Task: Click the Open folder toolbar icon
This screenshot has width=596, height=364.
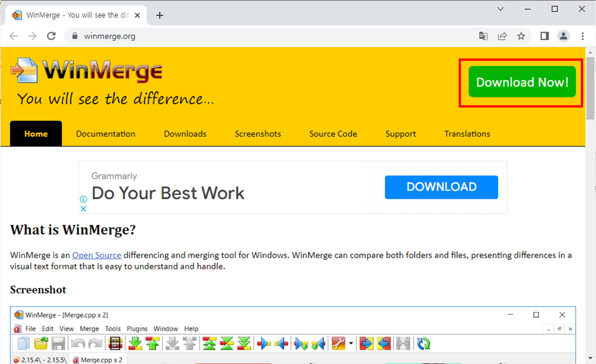Action: pyautogui.click(x=41, y=344)
